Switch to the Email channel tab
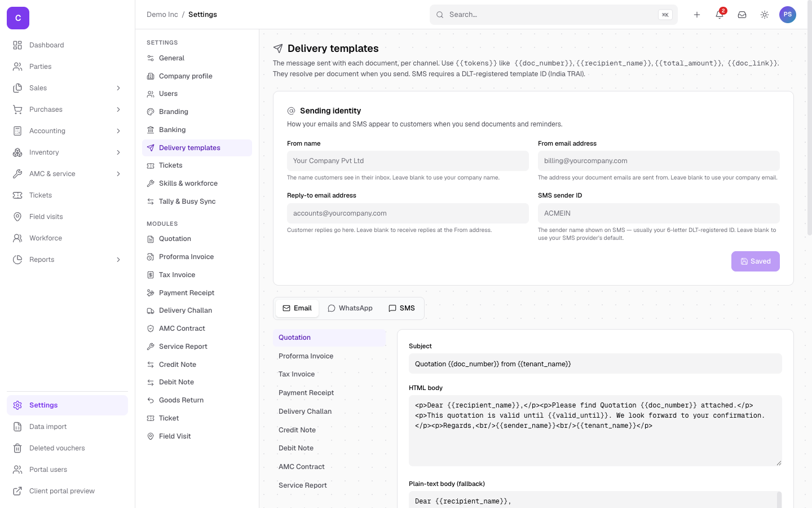The height and width of the screenshot is (508, 812). click(297, 308)
